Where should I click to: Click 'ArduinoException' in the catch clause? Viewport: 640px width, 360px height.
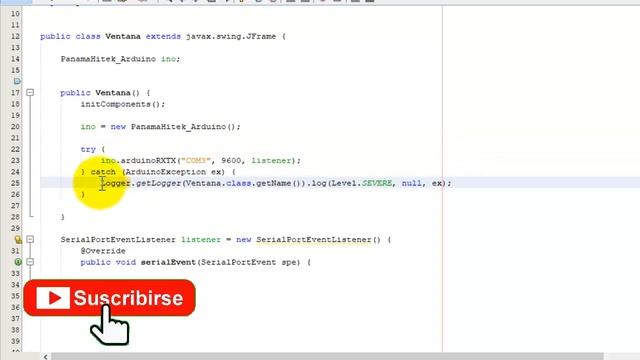(x=166, y=172)
